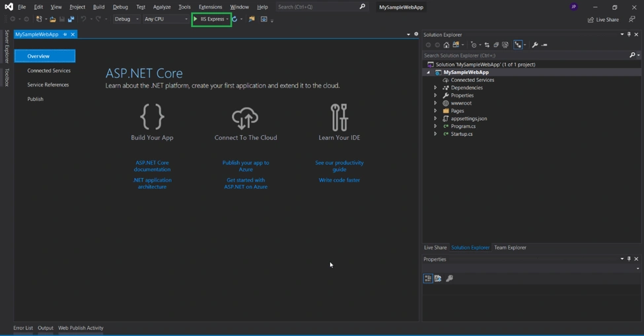Click the gear icon above the document area

coord(416,34)
